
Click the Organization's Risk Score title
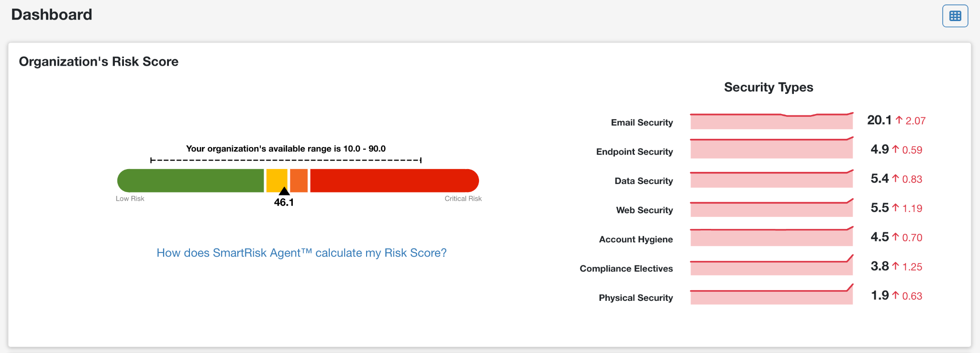(x=99, y=61)
